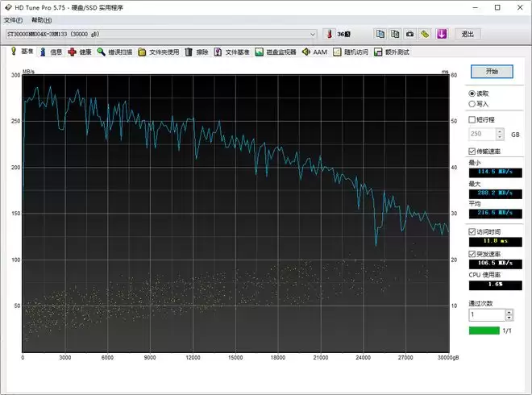Select the 写入 write radio button
Screen dimensions: 532x395
[x=472, y=103]
